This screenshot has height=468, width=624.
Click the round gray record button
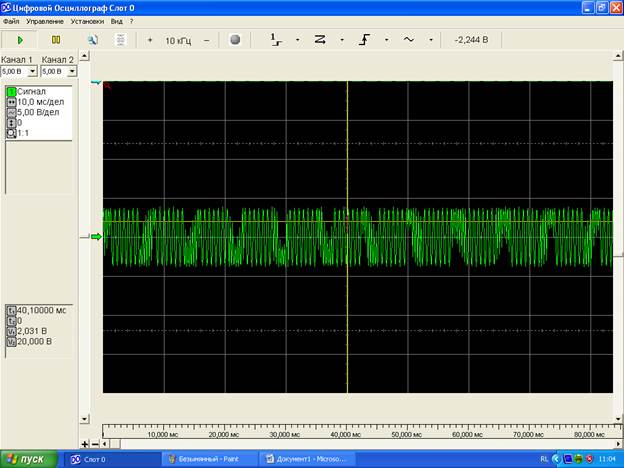235,40
